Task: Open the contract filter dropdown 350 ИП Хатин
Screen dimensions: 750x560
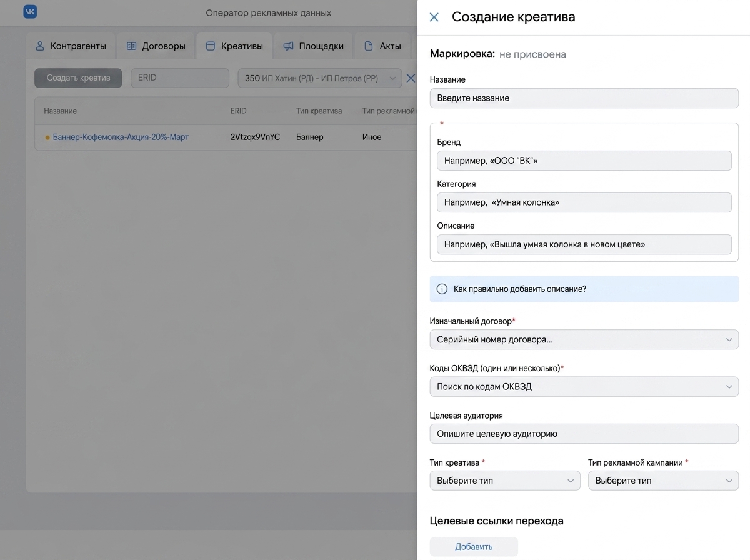Action: 320,78
